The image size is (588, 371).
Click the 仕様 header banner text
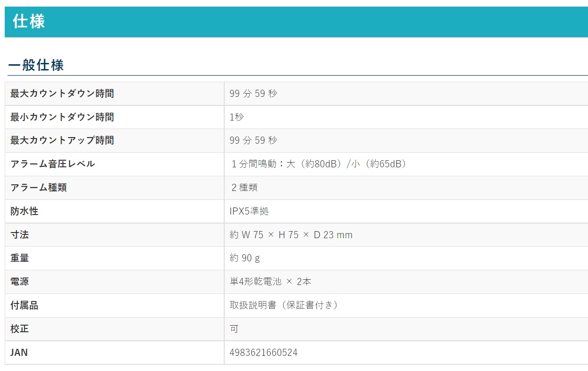pos(29,22)
